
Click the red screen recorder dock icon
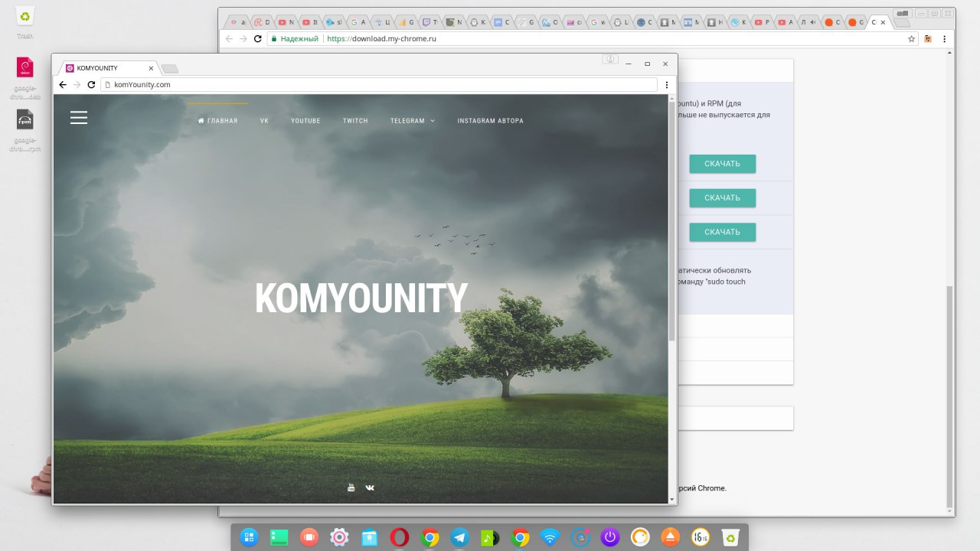pos(309,537)
